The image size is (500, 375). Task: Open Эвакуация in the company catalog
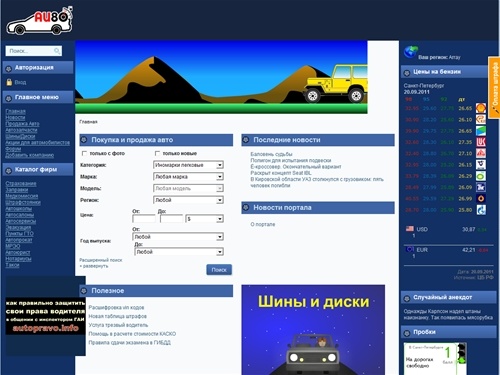point(18,227)
